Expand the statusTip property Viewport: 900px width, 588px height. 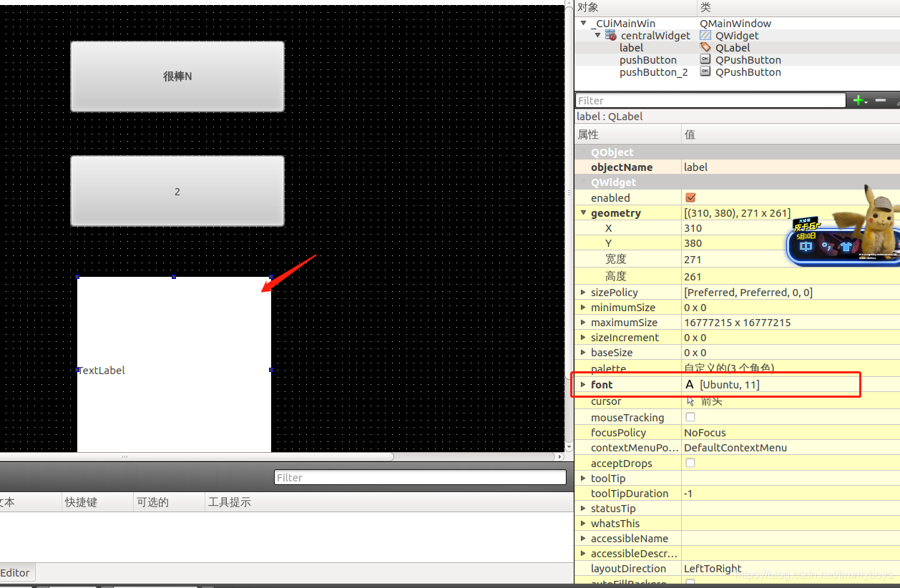click(x=583, y=508)
